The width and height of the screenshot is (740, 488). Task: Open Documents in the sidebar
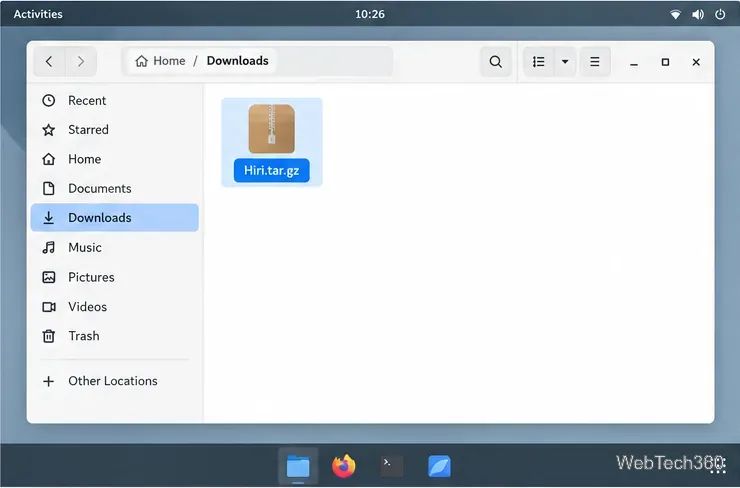(115, 188)
